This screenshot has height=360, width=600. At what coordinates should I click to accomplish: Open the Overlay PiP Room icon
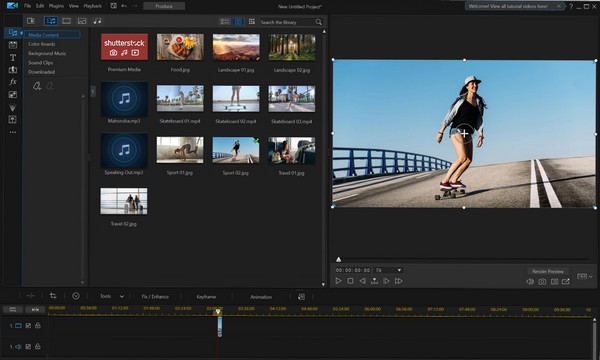[13, 94]
